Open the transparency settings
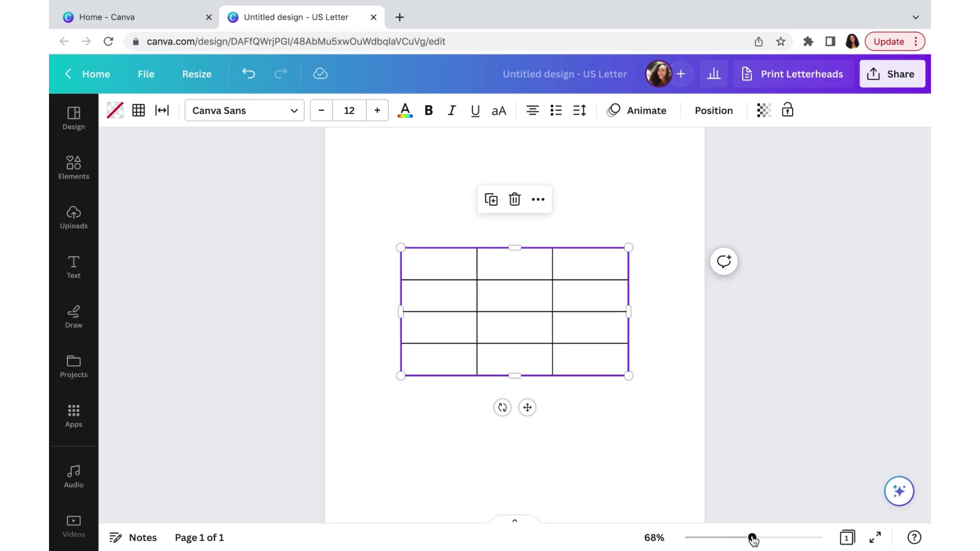This screenshot has width=980, height=551. (763, 110)
